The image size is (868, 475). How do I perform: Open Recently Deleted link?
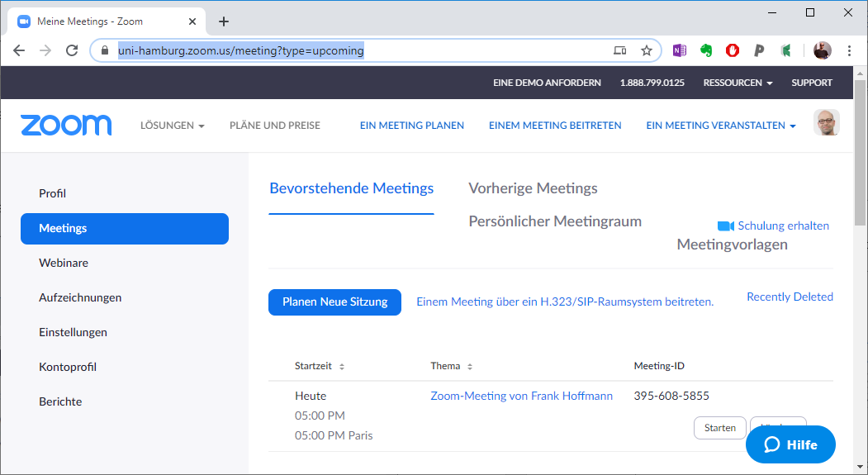click(790, 297)
